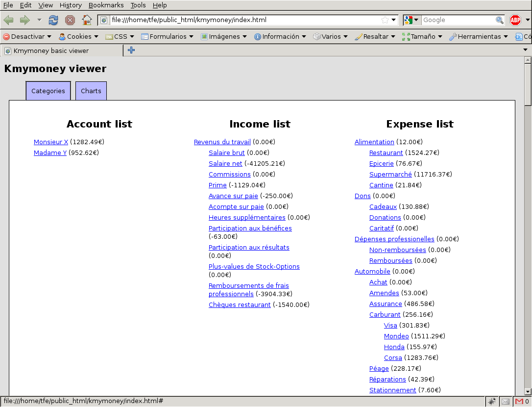The height and width of the screenshot is (407, 532).
Task: Open the back/forward history dropdown arrow
Action: [39, 20]
